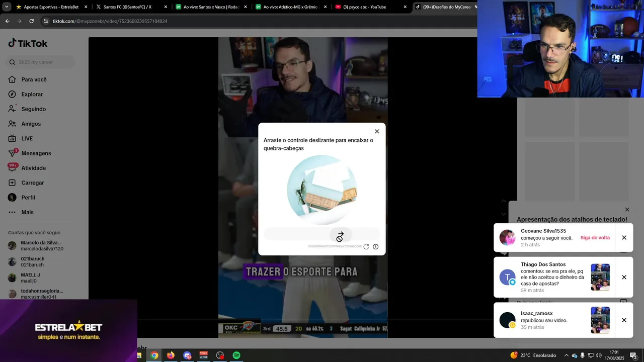Close the puzzle captcha dialog

pos(377,132)
